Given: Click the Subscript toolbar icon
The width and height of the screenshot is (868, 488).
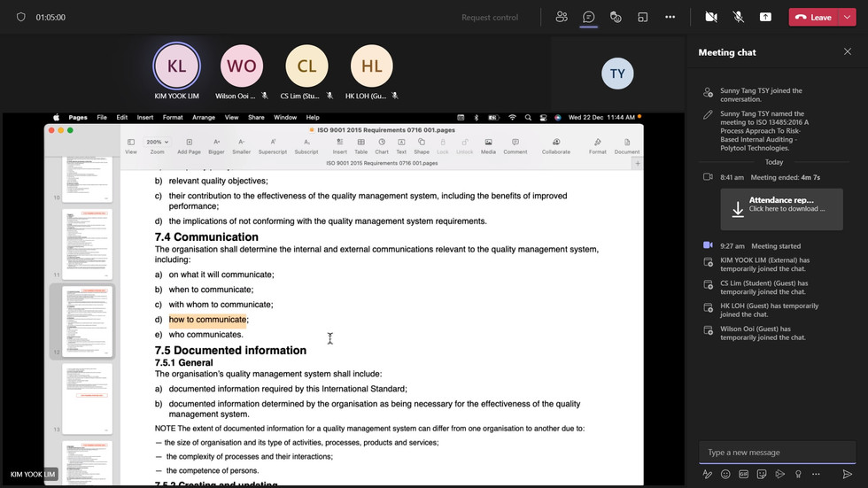Looking at the screenshot, I should click(306, 146).
